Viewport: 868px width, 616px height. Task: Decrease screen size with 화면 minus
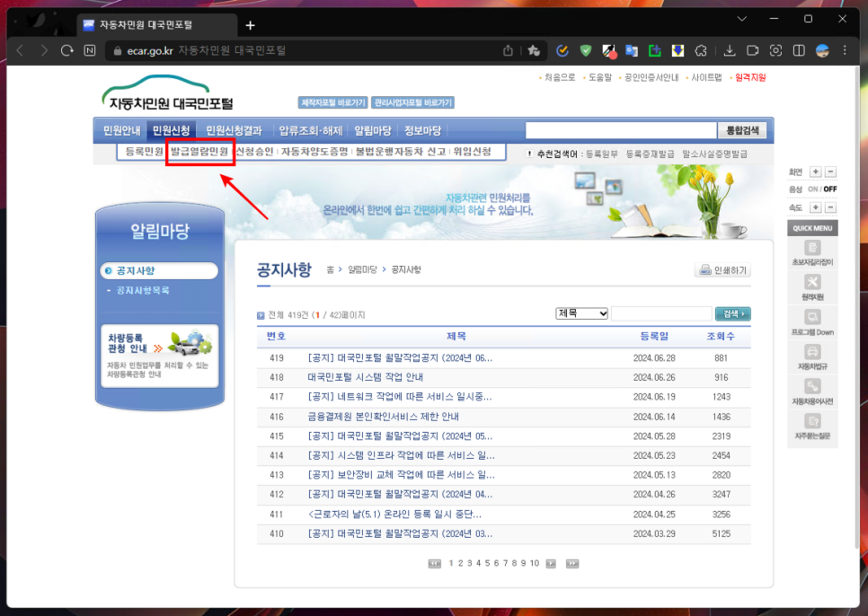coord(830,172)
